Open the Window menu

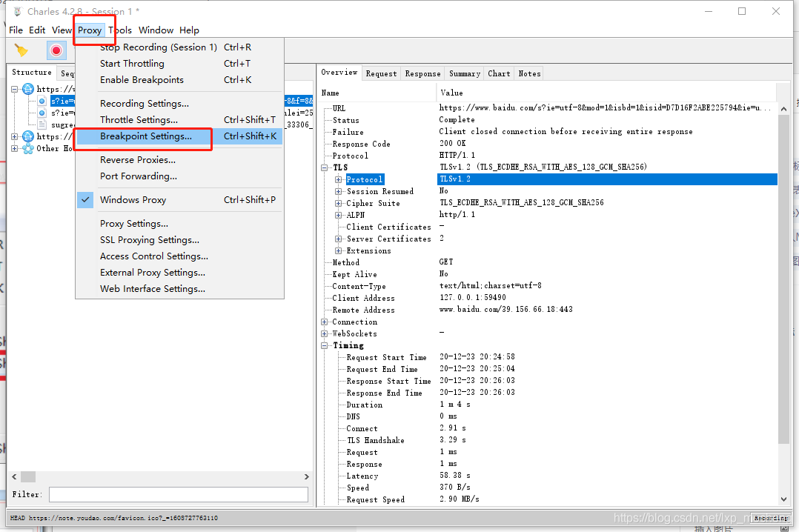pos(156,30)
